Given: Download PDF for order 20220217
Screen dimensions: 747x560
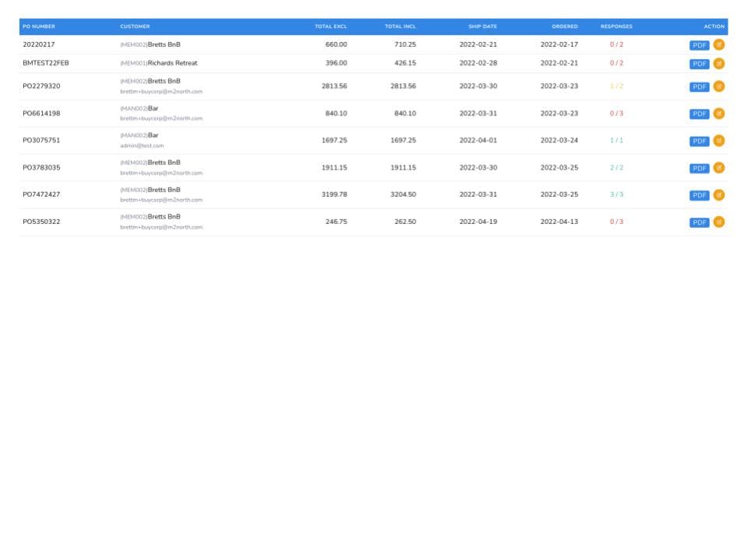Looking at the screenshot, I should [x=700, y=45].
